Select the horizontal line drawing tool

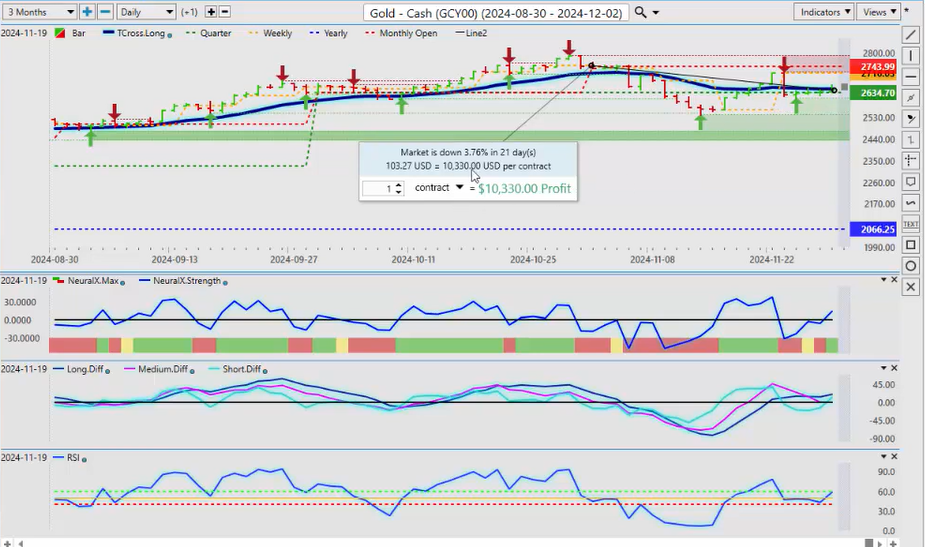click(x=911, y=77)
